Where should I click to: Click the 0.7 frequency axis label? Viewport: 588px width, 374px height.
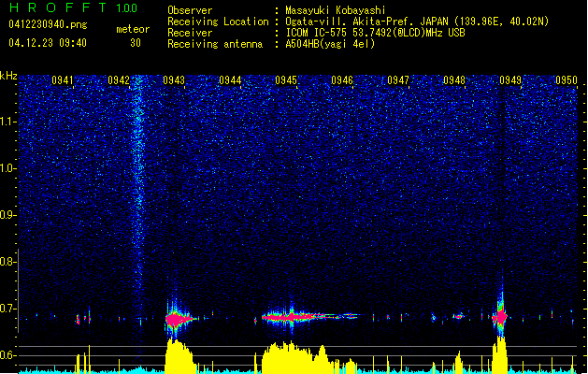point(7,309)
